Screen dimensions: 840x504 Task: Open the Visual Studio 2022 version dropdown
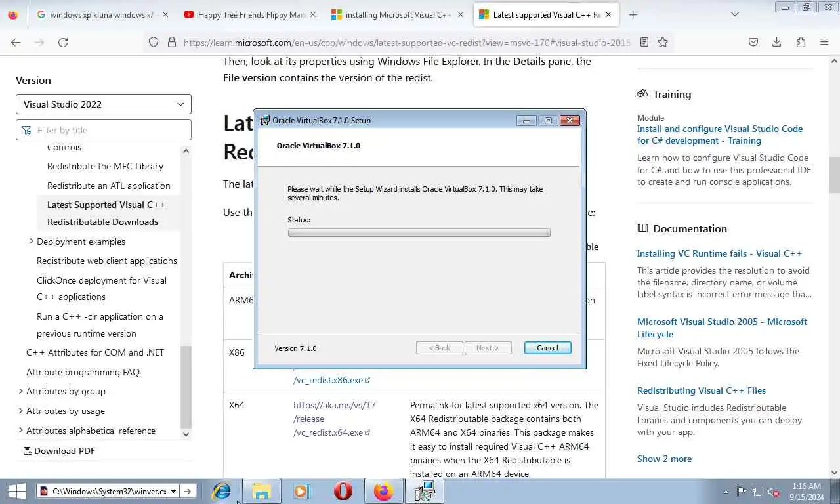[104, 104]
